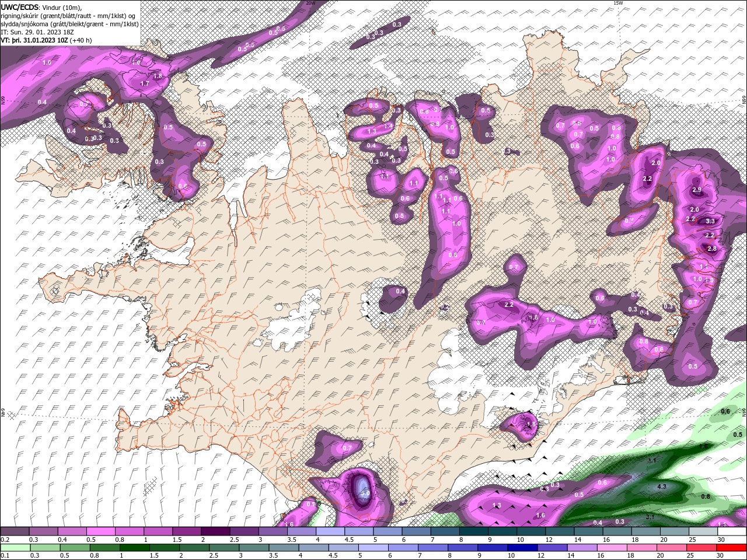Click the 'VT: þri. 31.01.2023 10Z' valid time
This screenshot has height=560, width=747.
[34, 40]
